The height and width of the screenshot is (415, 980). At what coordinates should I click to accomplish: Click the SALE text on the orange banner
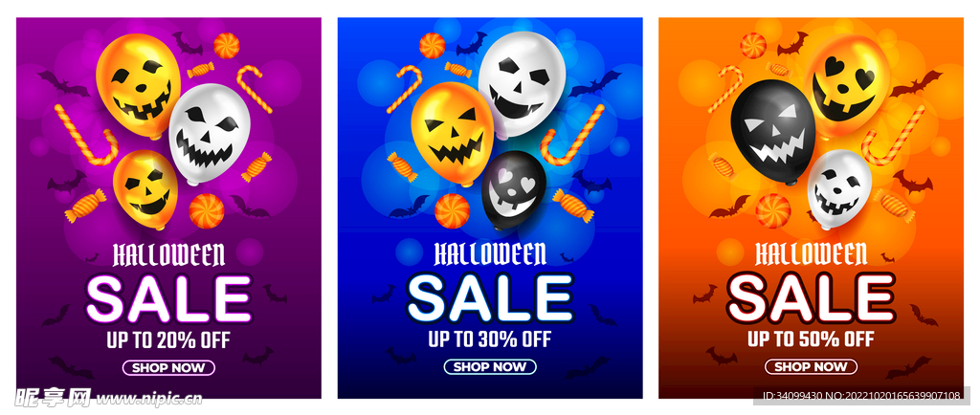[x=812, y=297]
